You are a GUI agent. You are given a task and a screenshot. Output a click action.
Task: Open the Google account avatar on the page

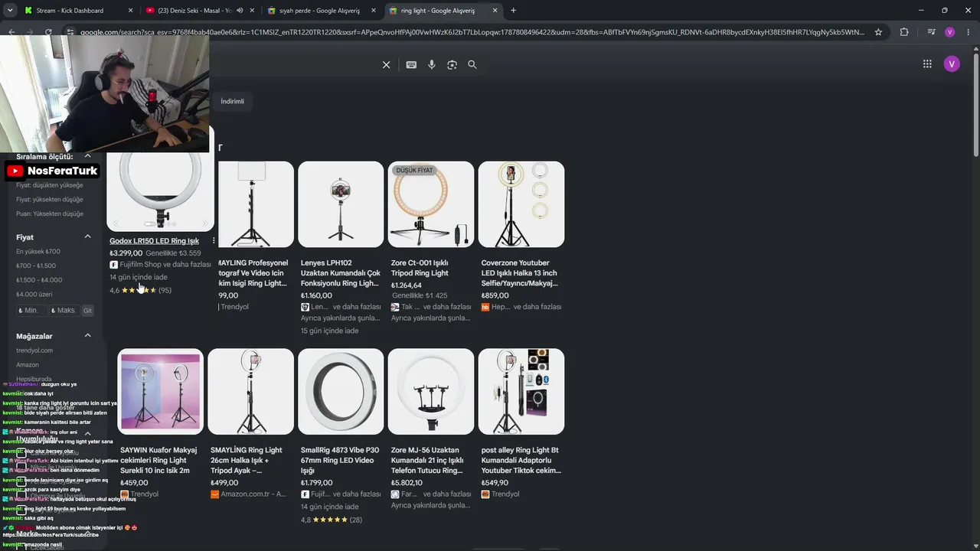952,64
